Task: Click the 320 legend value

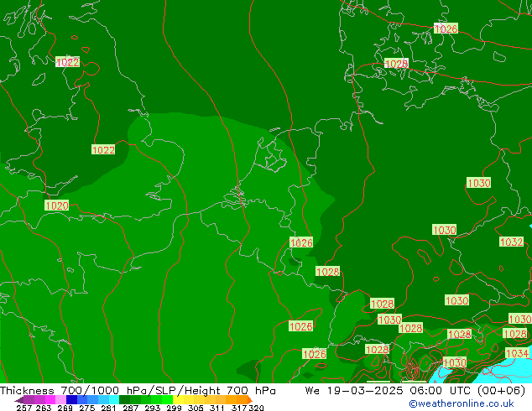Action: (256, 408)
